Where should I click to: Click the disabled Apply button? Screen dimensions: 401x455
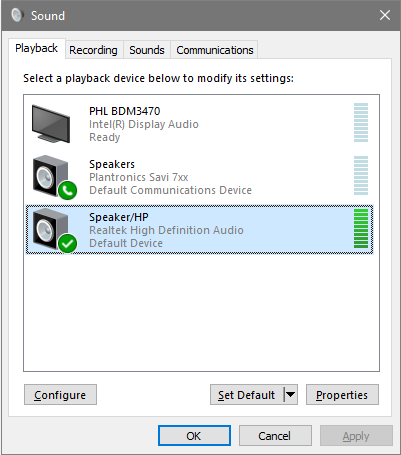[356, 436]
